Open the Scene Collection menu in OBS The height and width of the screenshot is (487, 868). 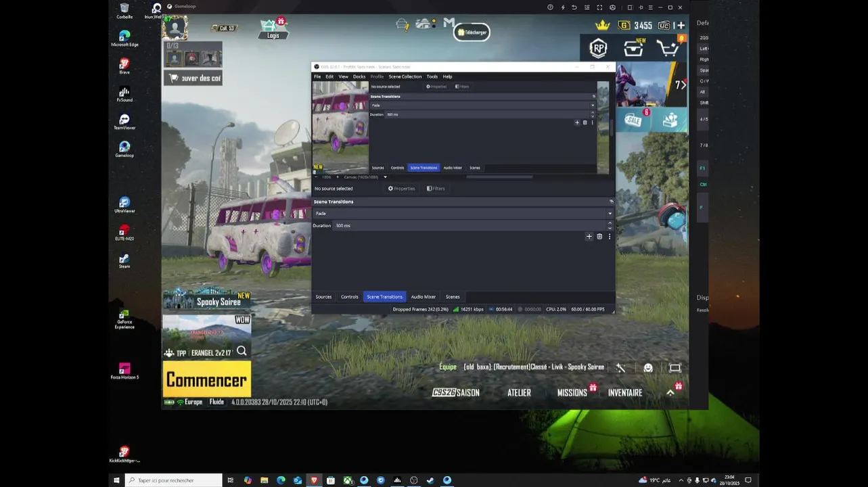pos(405,76)
